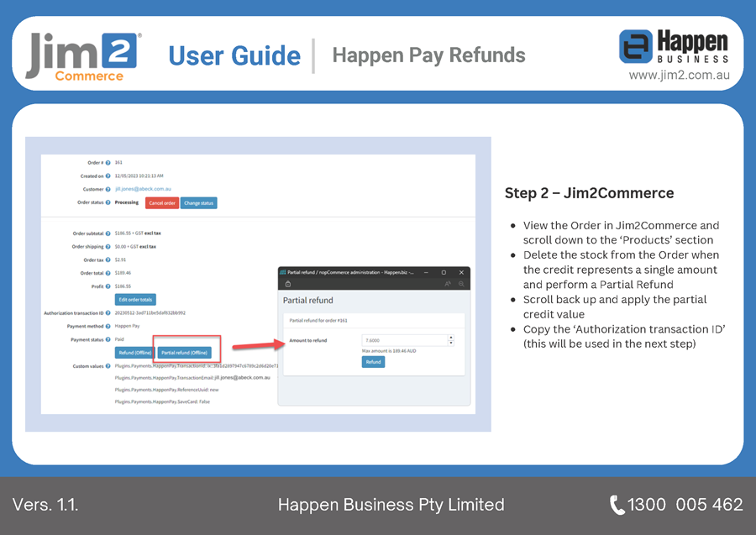Viewport: 756px width, 535px height.
Task: Click the help icon beside Created on
Action: click(108, 176)
